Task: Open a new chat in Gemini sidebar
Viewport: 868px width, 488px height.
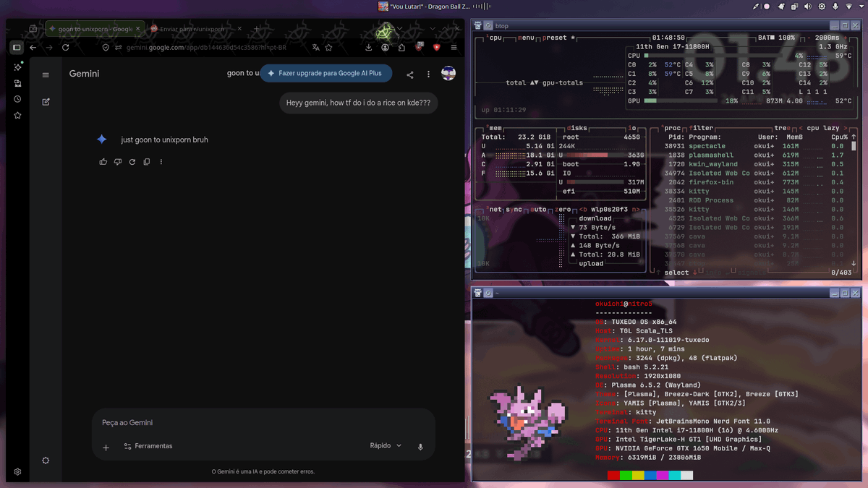Action: [x=46, y=102]
